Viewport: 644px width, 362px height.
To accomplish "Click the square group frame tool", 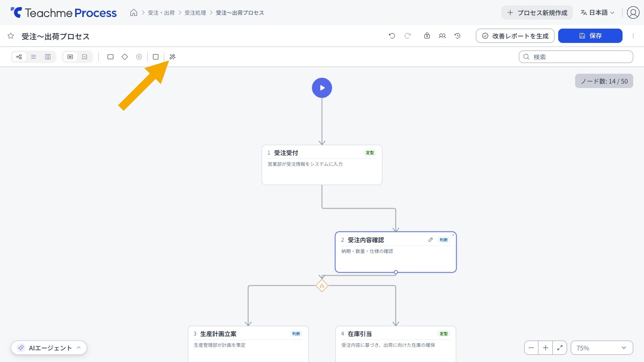I will [156, 57].
